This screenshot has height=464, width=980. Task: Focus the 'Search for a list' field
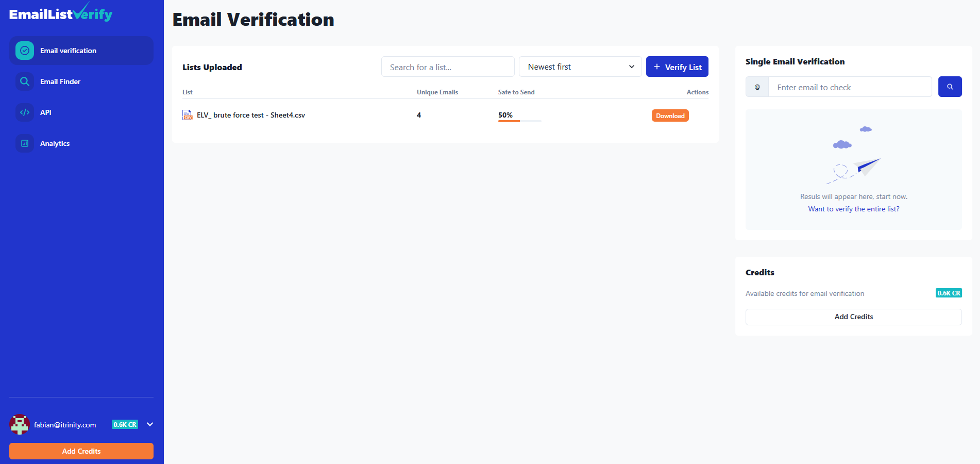pos(447,67)
